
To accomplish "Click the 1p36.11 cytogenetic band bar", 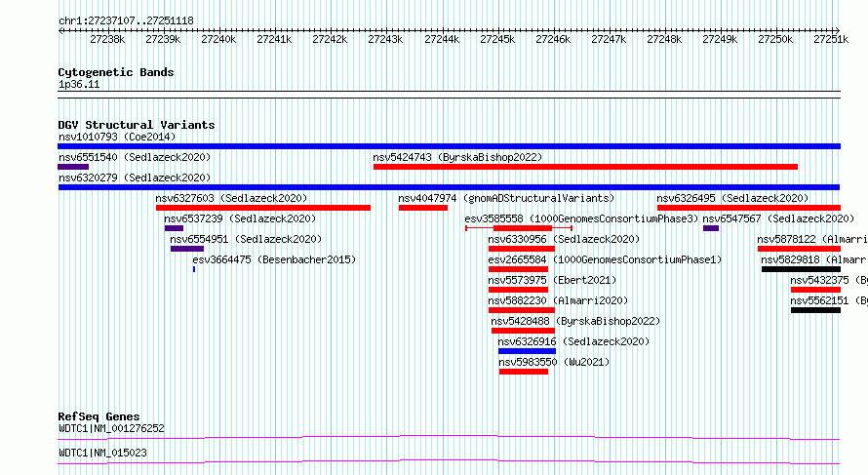I will [x=449, y=95].
